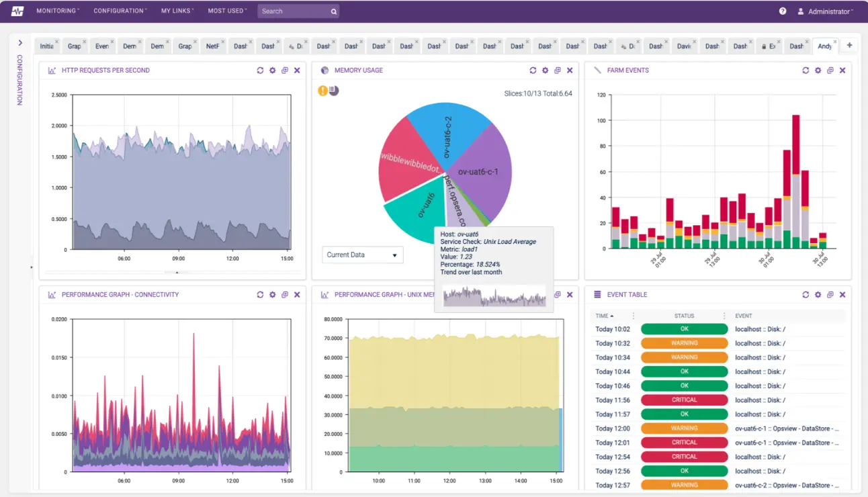Refresh the Farm Events panel
Image resolution: width=868 pixels, height=497 pixels.
click(x=806, y=70)
